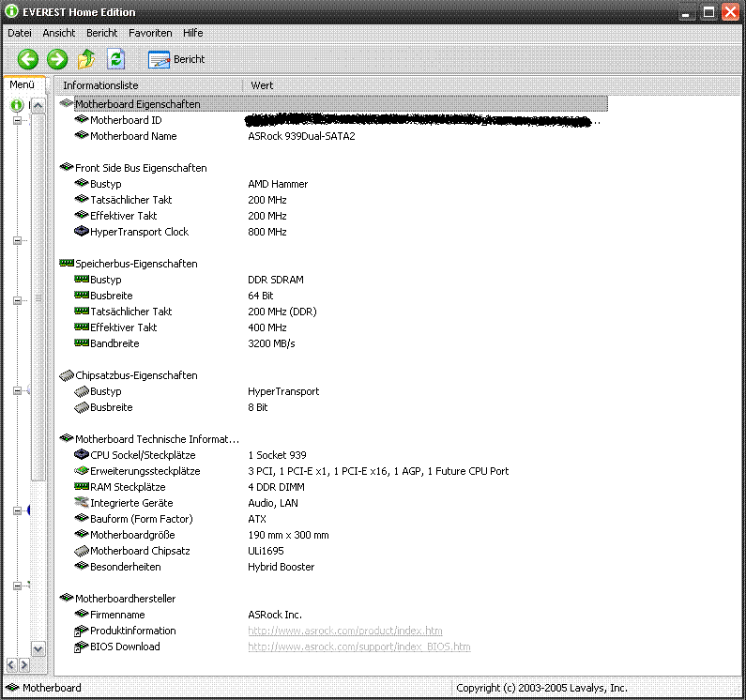Image resolution: width=746 pixels, height=700 pixels.
Task: Click the BIOS Download link icon
Action: [x=81, y=647]
